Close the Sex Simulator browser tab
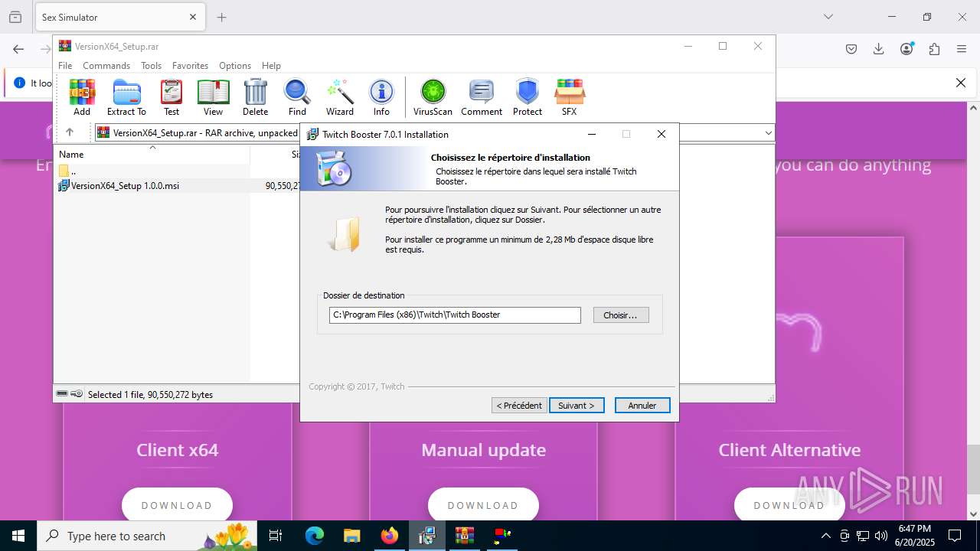 193,17
